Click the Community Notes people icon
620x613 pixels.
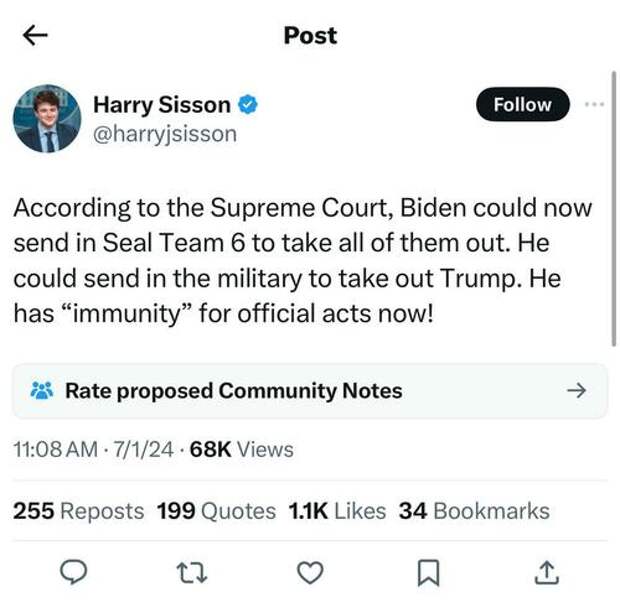pyautogui.click(x=42, y=391)
